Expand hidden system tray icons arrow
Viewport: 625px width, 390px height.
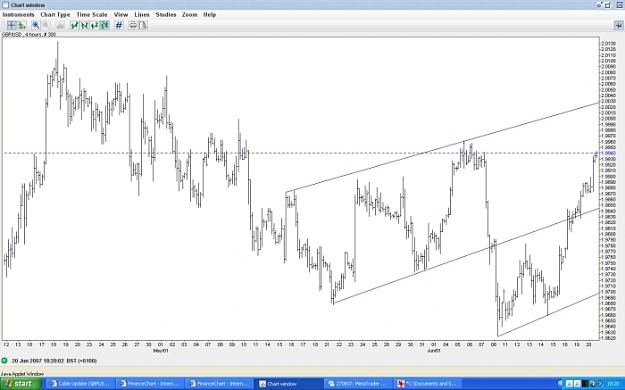coord(561,384)
